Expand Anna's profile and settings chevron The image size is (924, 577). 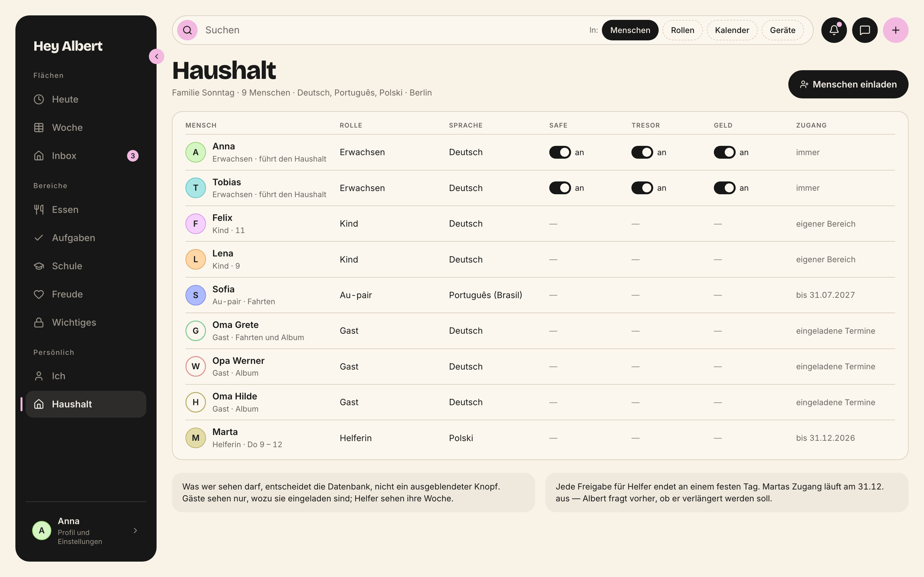[135, 531]
